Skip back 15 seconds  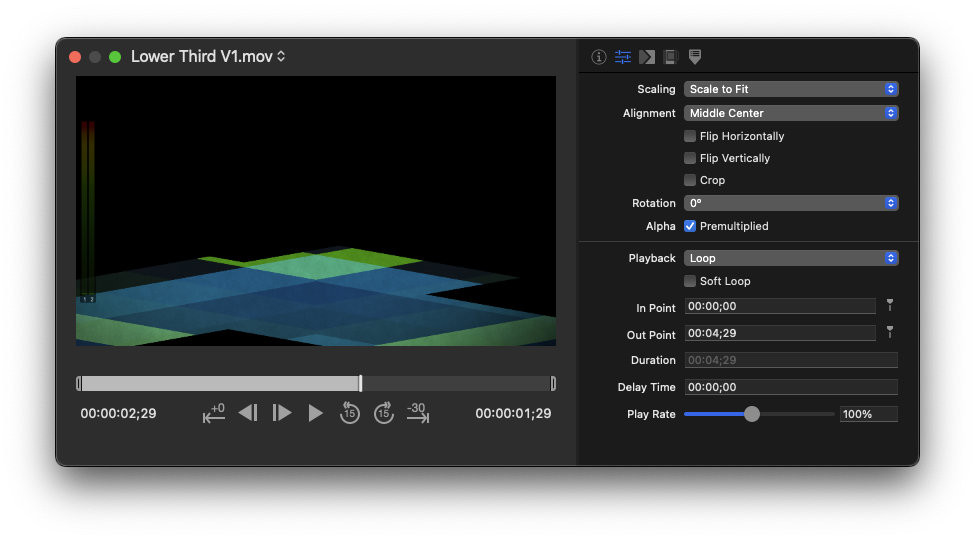coord(349,413)
